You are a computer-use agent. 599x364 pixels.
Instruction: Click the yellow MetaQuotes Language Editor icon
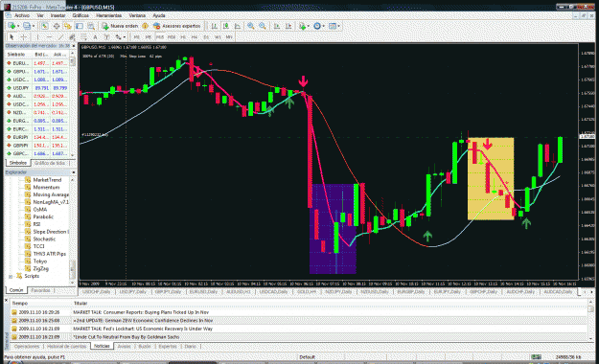coord(145,26)
